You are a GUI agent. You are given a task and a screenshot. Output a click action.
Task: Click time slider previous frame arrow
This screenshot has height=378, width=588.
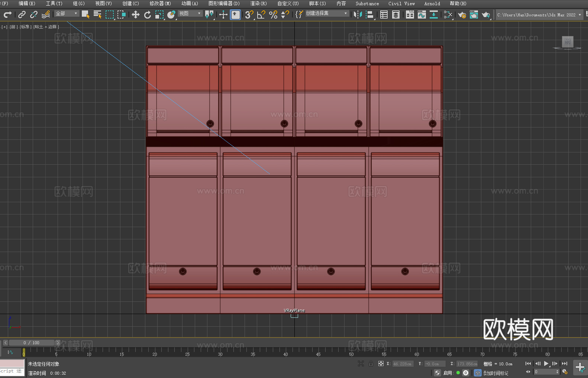pos(5,343)
